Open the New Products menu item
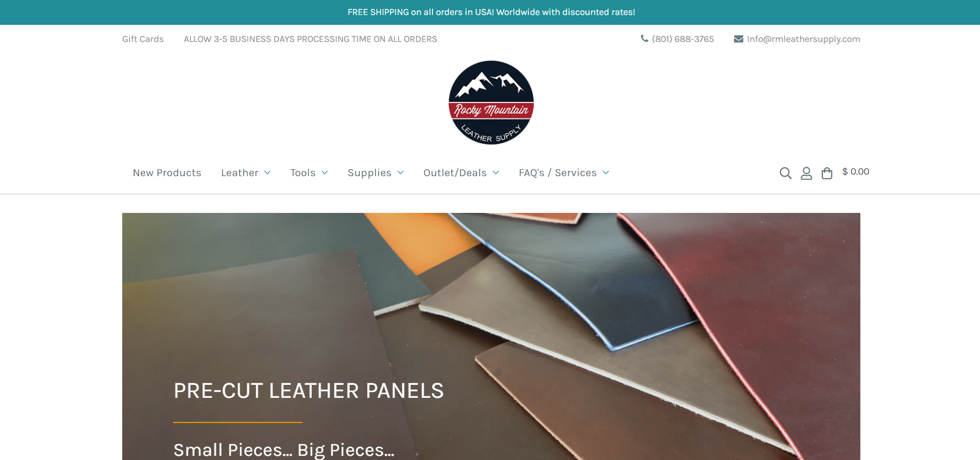 (167, 172)
